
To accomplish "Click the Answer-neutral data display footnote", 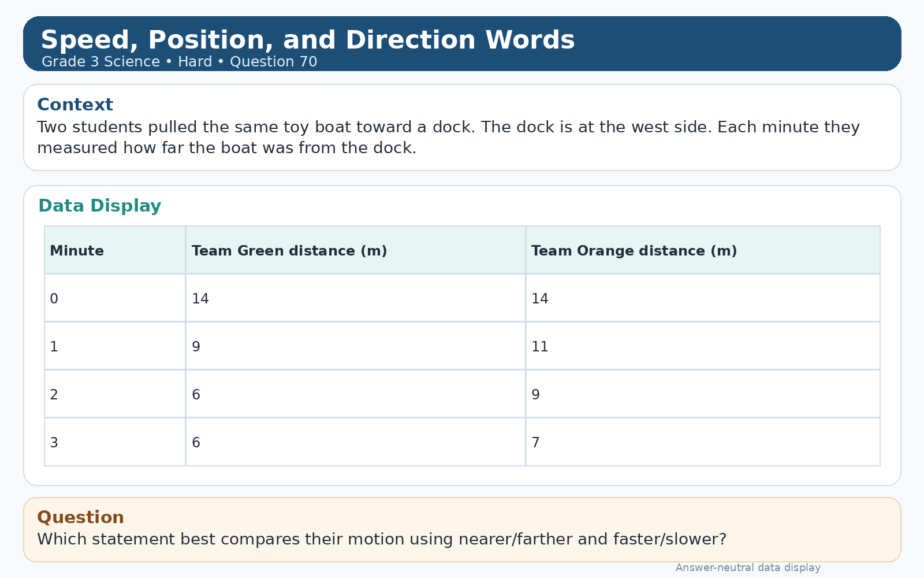I will 748,568.
